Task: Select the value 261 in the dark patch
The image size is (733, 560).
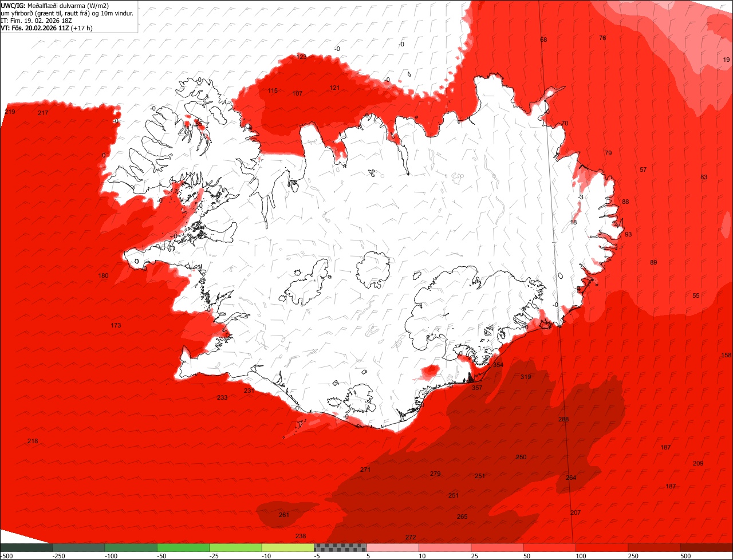Action: (284, 515)
